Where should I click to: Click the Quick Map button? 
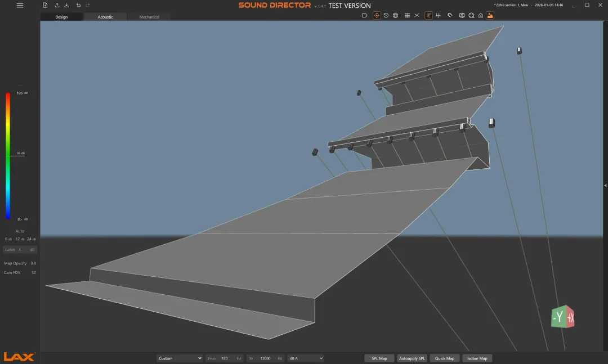(444, 358)
